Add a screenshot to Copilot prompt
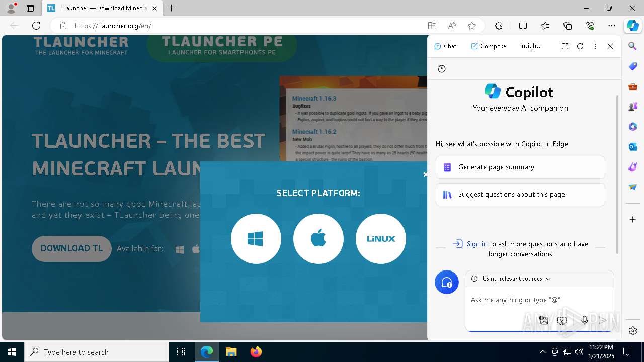Screen dimensions: 644x362 [x=562, y=320]
